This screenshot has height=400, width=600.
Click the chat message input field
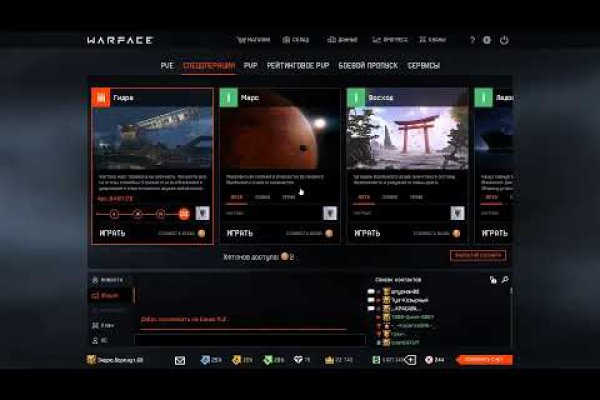point(240,339)
